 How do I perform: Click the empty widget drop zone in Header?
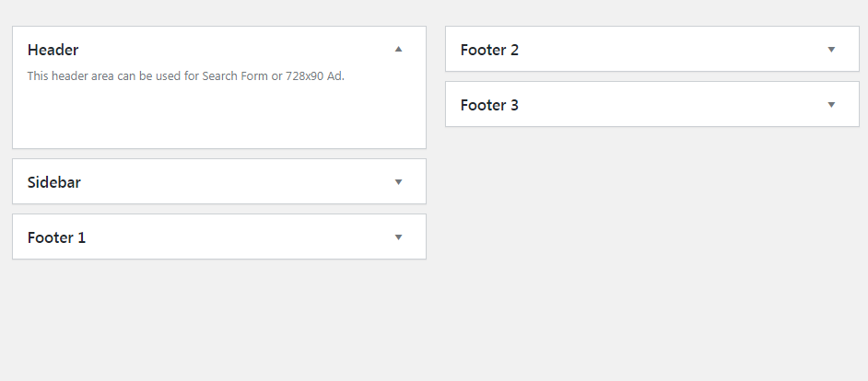point(219,115)
